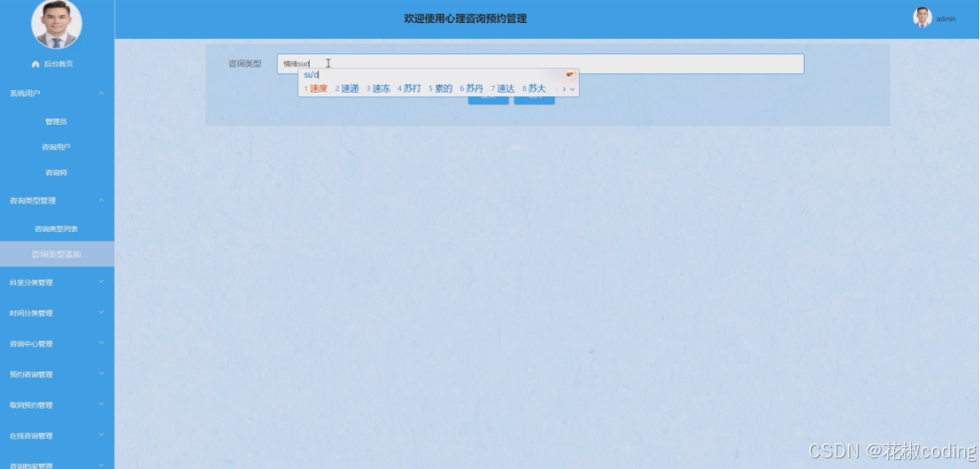The image size is (980, 469).
Task: Go to next IME candidate page arrow
Action: pyautogui.click(x=564, y=89)
